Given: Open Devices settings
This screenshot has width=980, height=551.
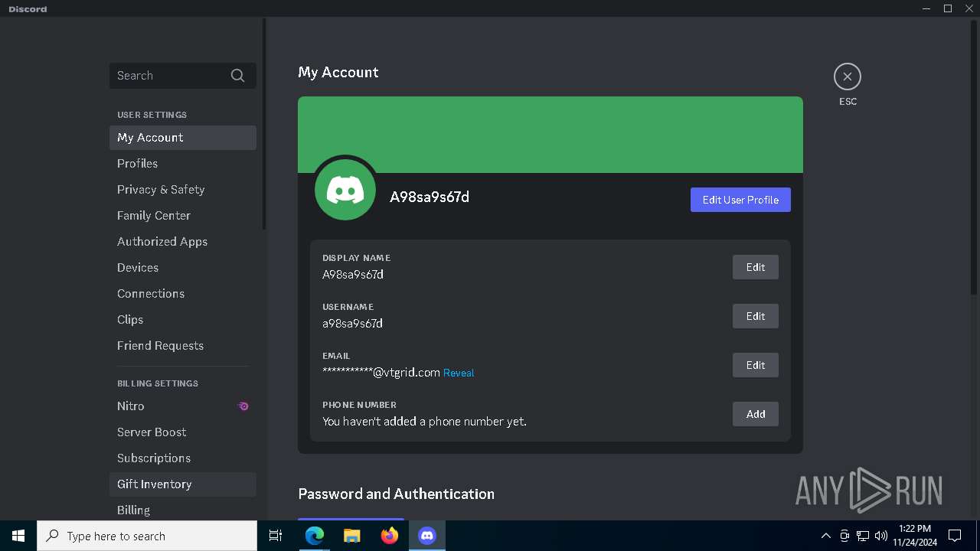Looking at the screenshot, I should pyautogui.click(x=183, y=268).
